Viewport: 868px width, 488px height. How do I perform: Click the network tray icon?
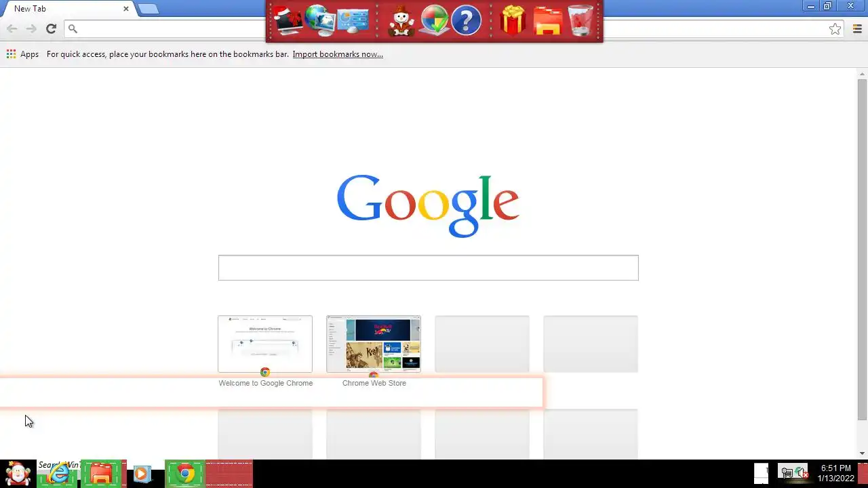(x=787, y=473)
